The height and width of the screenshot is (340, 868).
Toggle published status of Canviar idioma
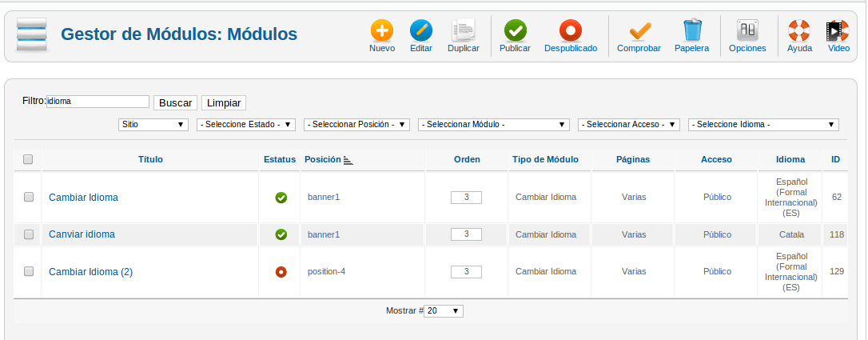(281, 234)
